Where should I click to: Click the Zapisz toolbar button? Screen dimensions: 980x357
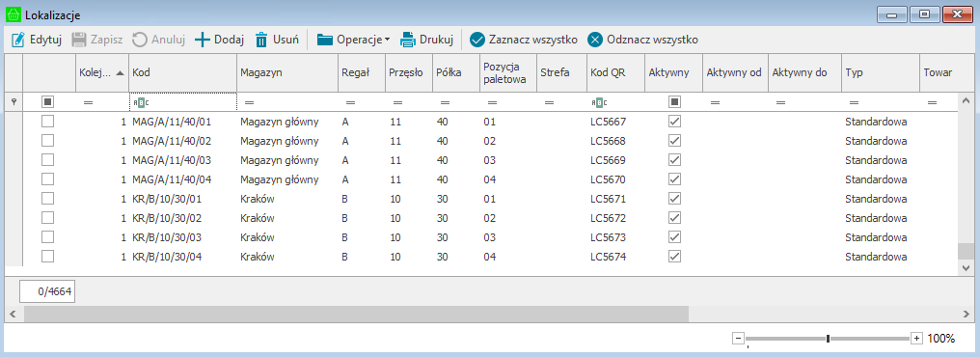tap(96, 40)
